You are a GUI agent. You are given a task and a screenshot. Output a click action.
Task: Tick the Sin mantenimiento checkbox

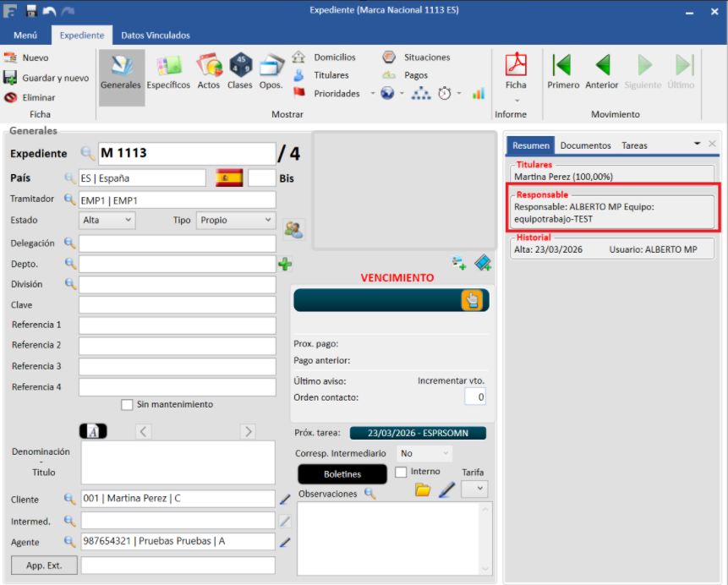pyautogui.click(x=127, y=405)
